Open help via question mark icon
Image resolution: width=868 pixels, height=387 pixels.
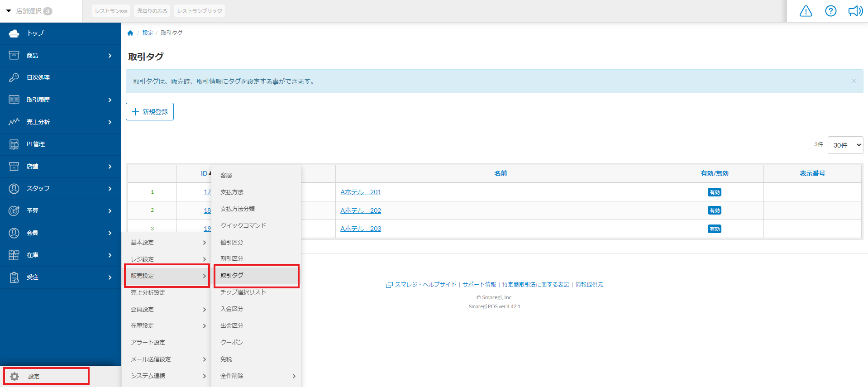coord(830,11)
